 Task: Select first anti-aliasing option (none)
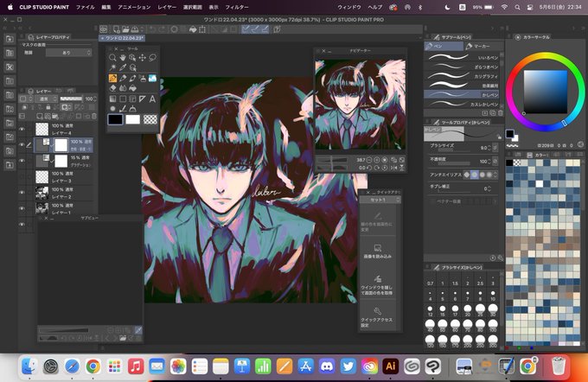click(x=466, y=175)
